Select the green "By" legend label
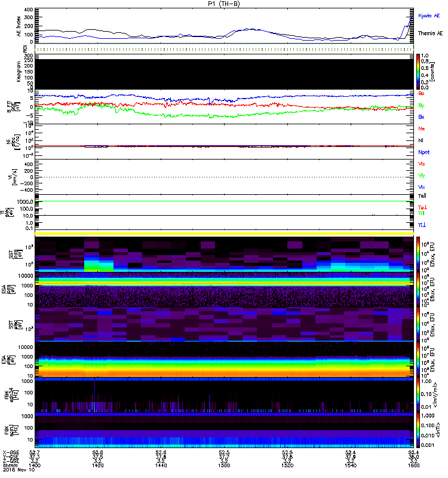The image size is (448, 478). 421,106
